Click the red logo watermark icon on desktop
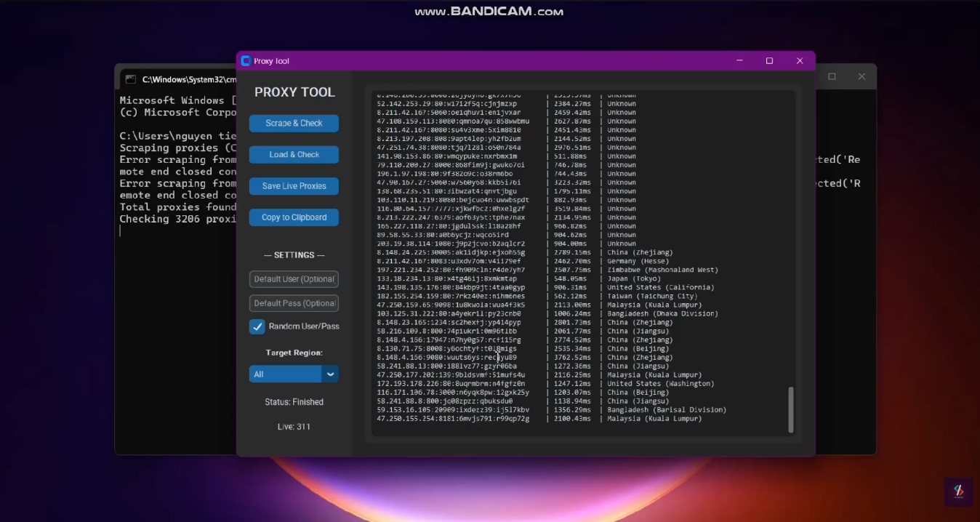 tap(958, 492)
